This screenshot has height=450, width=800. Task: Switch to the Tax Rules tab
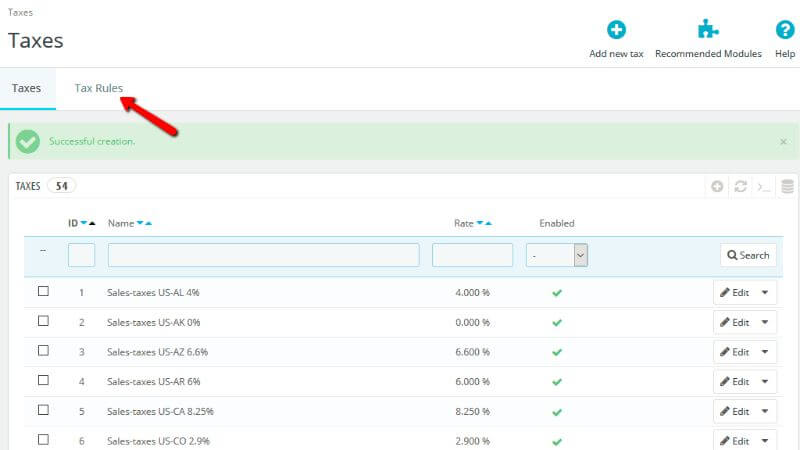(x=98, y=88)
